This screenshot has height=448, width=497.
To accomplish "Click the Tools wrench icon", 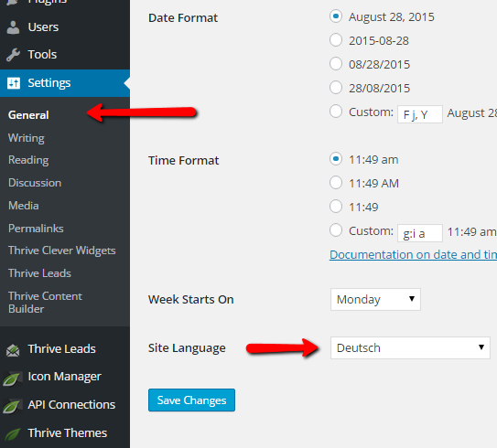I will (x=13, y=55).
